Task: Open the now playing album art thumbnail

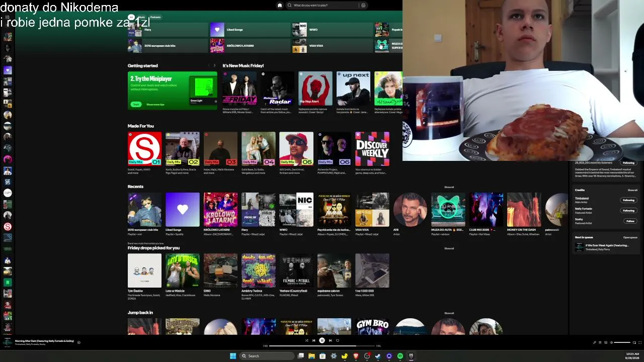Action: click(8, 342)
